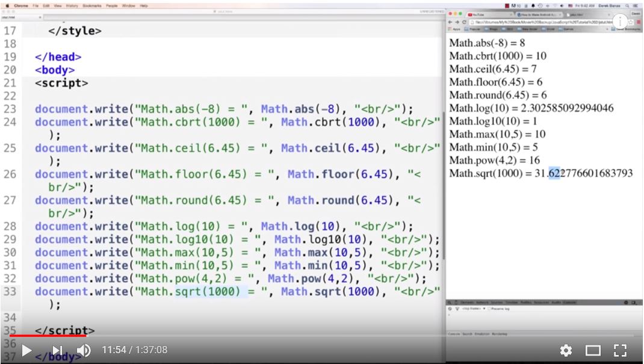Toggle the Preserve log checkbox

(x=489, y=309)
